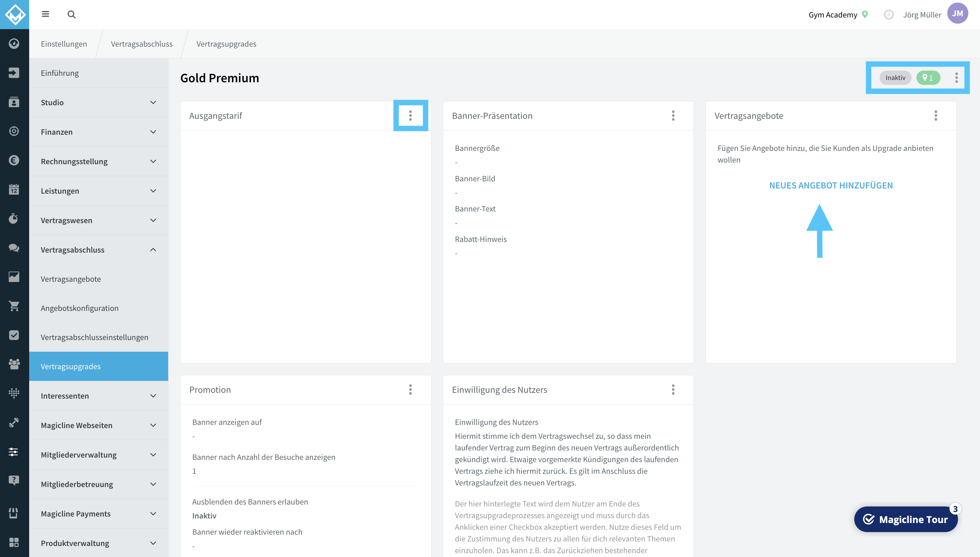Select Vertragsabschlusseinstellungen menu item
Viewport: 980px width, 557px height.
(99, 337)
